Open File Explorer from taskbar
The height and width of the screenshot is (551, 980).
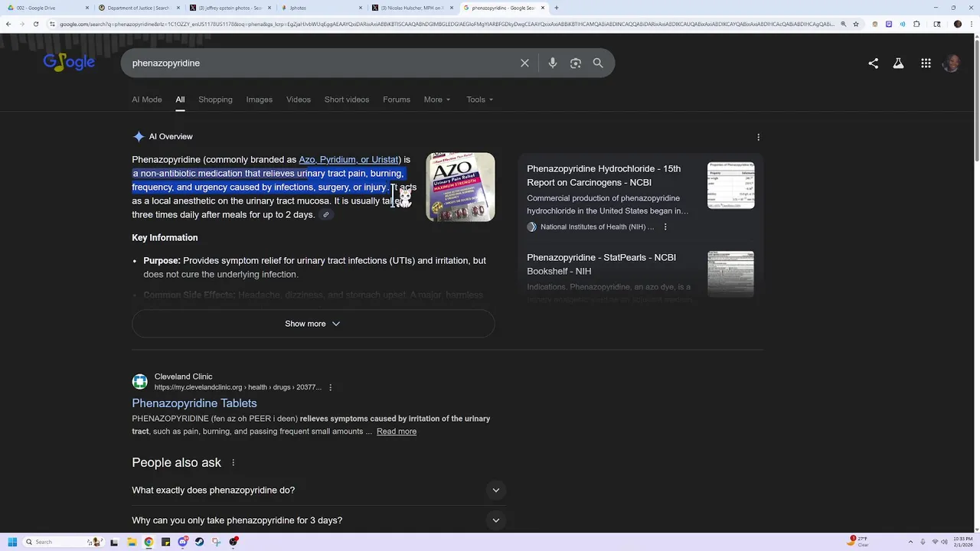132,542
